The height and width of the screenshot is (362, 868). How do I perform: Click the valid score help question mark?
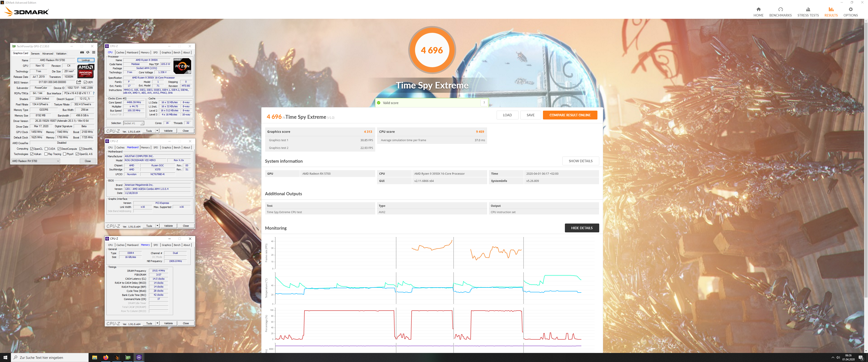click(484, 103)
